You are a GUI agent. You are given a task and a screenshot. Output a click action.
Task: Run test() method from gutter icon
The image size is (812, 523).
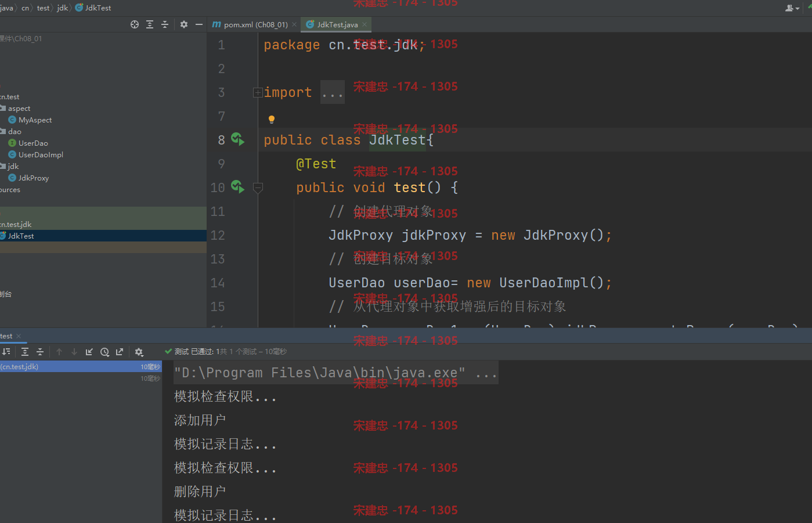coord(237,187)
